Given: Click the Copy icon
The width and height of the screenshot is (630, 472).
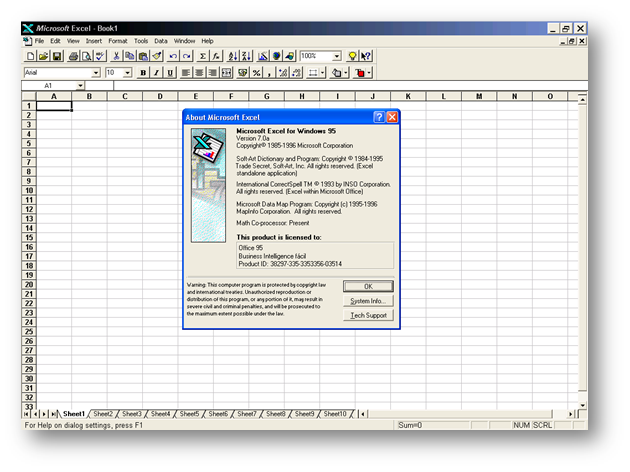Looking at the screenshot, I should click(129, 56).
